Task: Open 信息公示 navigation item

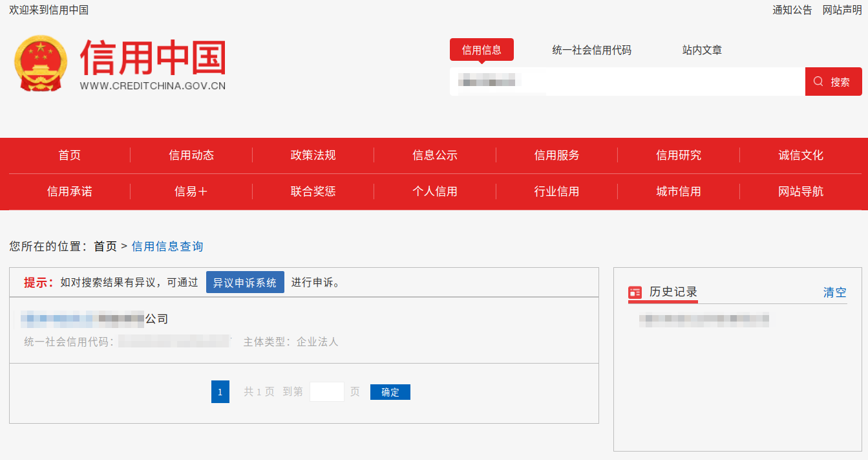Action: click(x=435, y=155)
